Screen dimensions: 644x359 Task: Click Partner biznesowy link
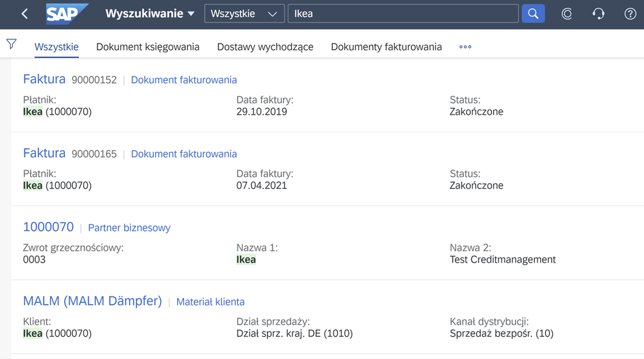coord(130,228)
